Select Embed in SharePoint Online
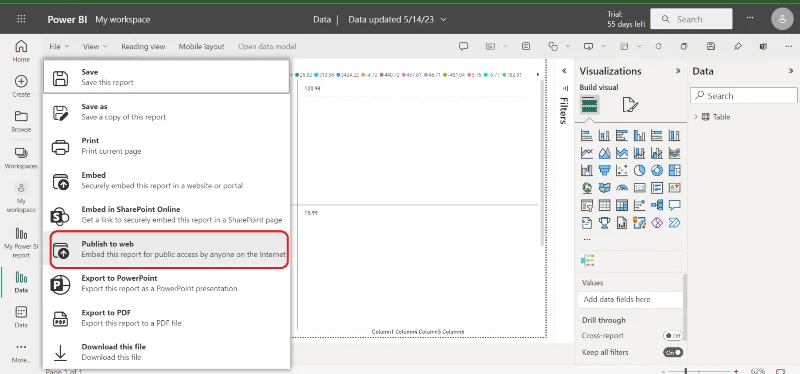This screenshot has width=800, height=374. coord(166,215)
